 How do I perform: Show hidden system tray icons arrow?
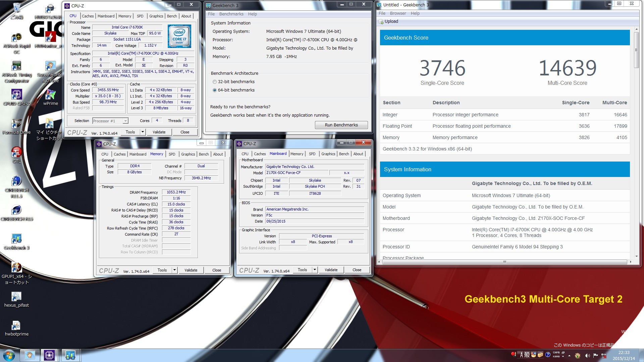569,355
